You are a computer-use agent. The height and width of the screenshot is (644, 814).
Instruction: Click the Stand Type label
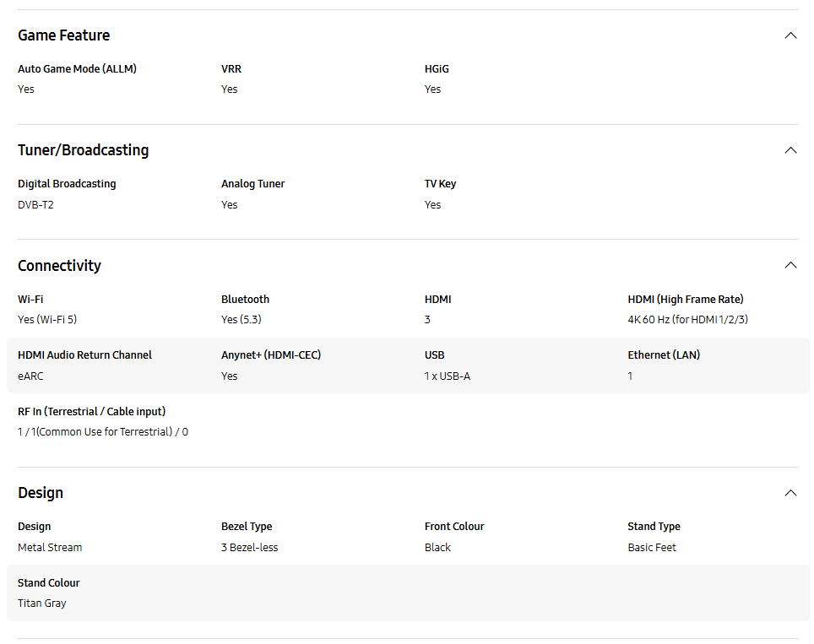(654, 526)
